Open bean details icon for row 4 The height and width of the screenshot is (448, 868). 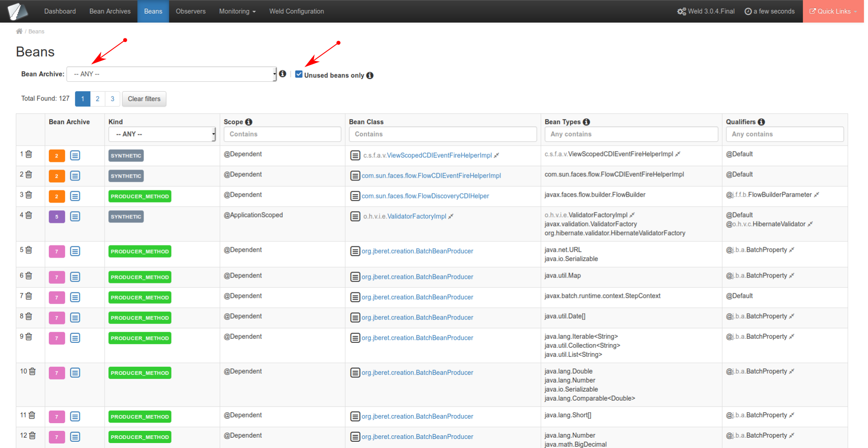[75, 217]
